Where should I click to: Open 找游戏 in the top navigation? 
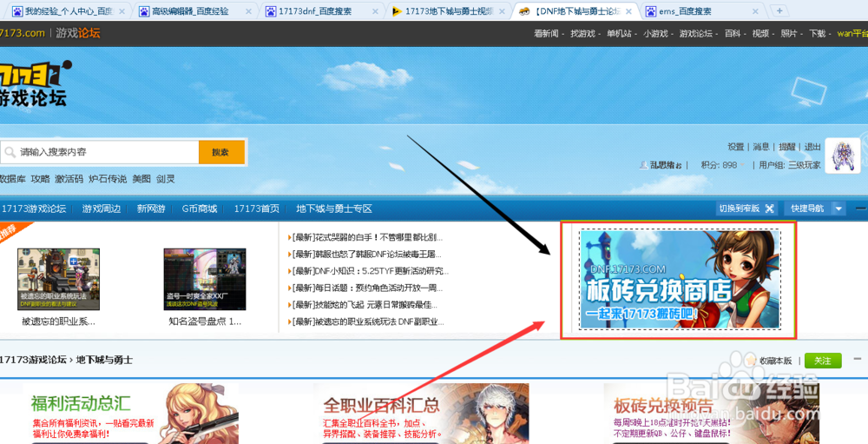click(x=582, y=33)
